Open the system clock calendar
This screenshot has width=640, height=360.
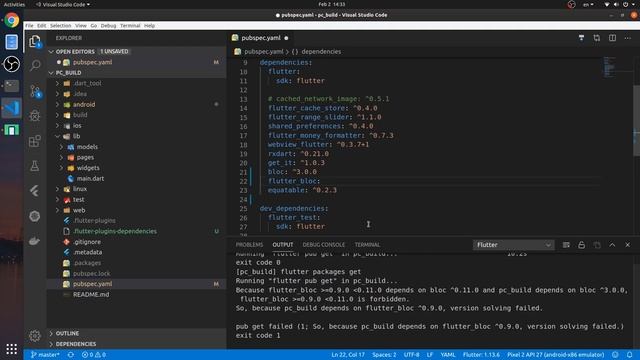point(331,4)
